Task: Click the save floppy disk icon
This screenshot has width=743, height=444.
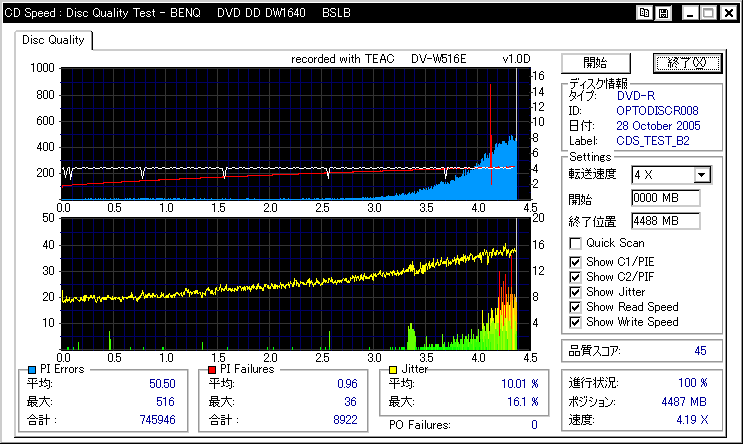Action: point(663,13)
